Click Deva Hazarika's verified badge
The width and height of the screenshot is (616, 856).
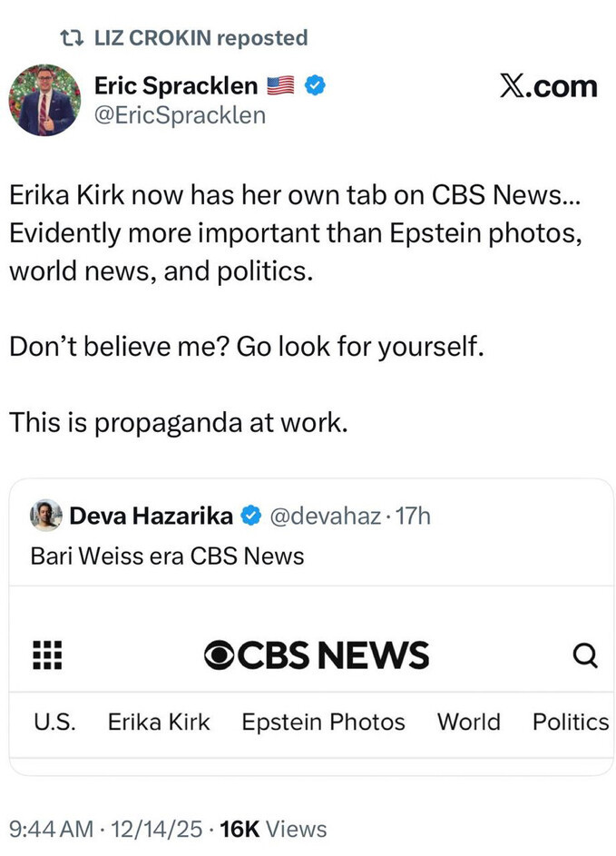249,517
